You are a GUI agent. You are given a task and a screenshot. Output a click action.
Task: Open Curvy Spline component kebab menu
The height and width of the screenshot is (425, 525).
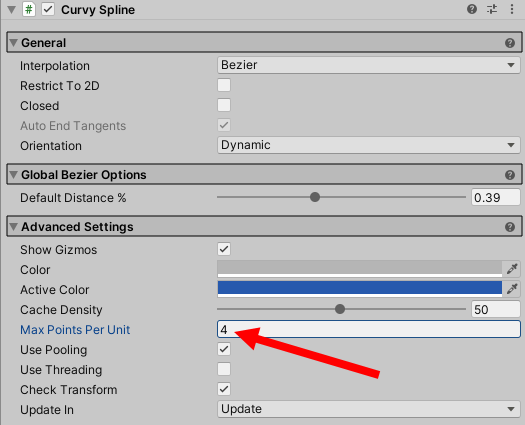pyautogui.click(x=512, y=9)
